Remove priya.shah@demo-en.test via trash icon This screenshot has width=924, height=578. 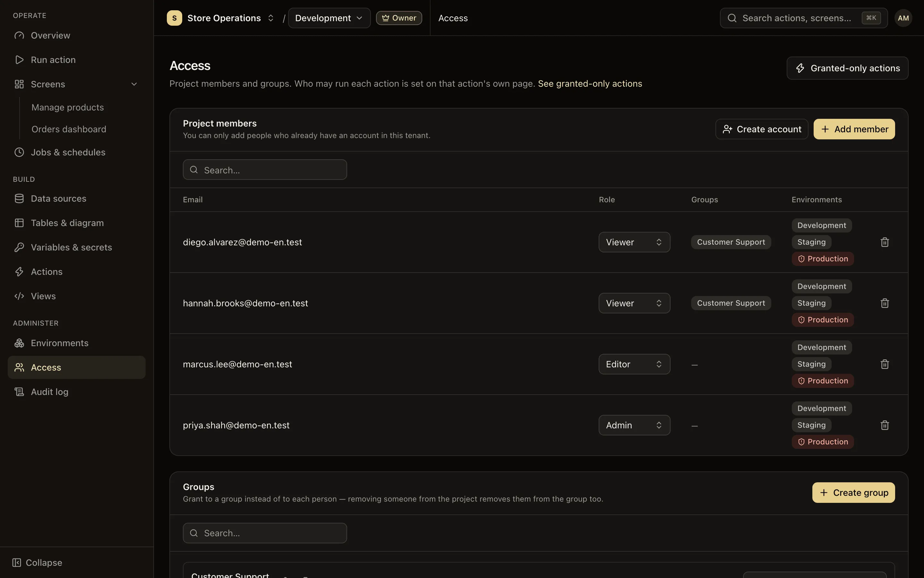pos(885,425)
